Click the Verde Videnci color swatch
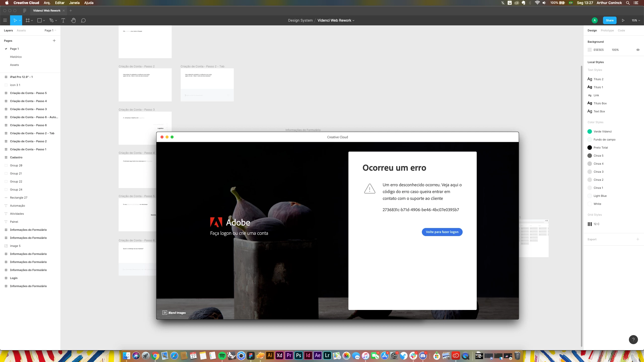The height and width of the screenshot is (362, 644). pyautogui.click(x=590, y=131)
